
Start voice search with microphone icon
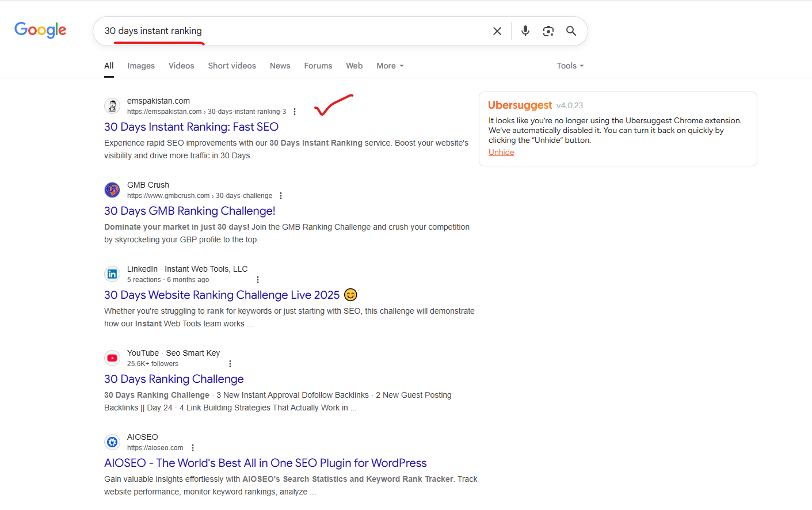[x=525, y=31]
